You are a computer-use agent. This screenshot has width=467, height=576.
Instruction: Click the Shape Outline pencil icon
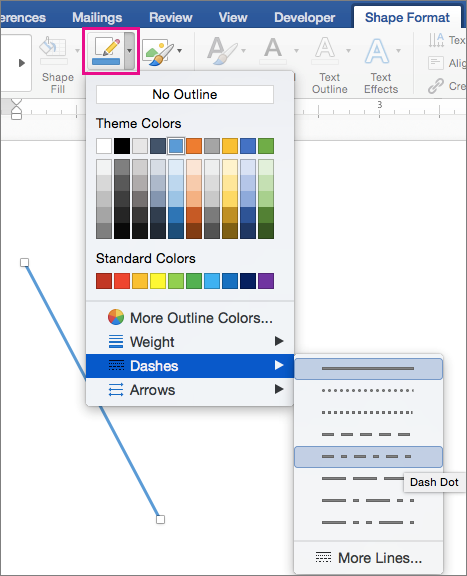107,51
